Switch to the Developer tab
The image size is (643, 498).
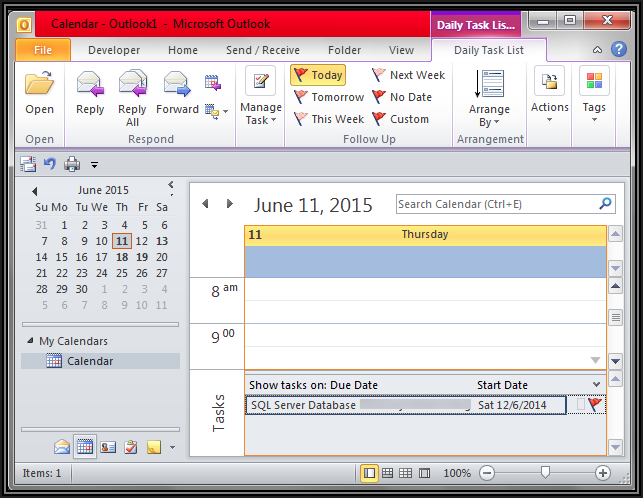pos(114,50)
